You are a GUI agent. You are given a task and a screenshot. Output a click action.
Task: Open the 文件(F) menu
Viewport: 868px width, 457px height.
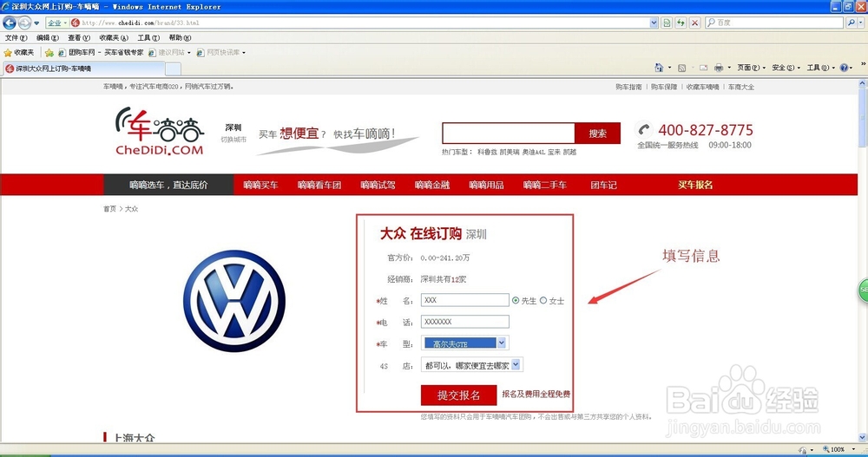click(16, 37)
